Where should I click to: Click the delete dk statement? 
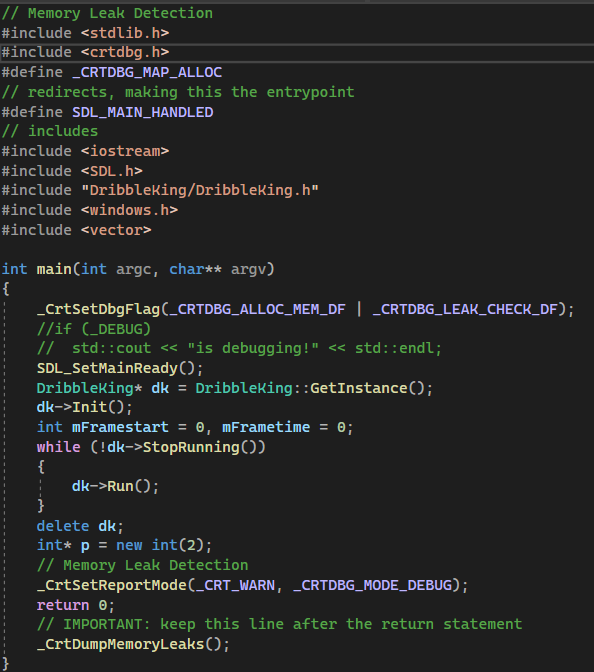tap(81, 526)
